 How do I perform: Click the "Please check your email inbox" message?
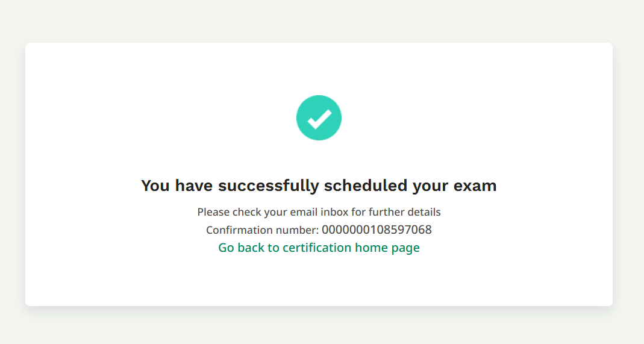319,212
